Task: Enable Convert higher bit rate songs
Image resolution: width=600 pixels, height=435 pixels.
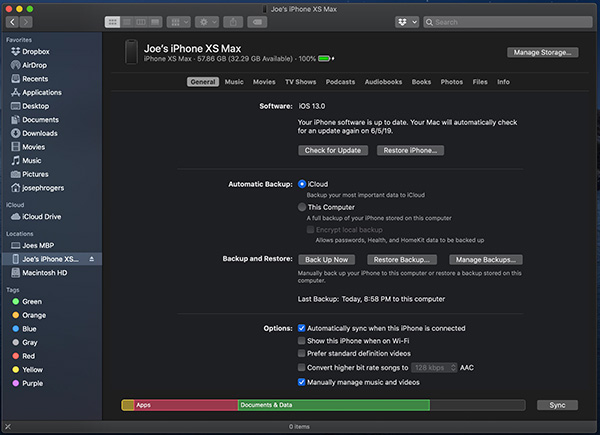Action: (x=302, y=367)
